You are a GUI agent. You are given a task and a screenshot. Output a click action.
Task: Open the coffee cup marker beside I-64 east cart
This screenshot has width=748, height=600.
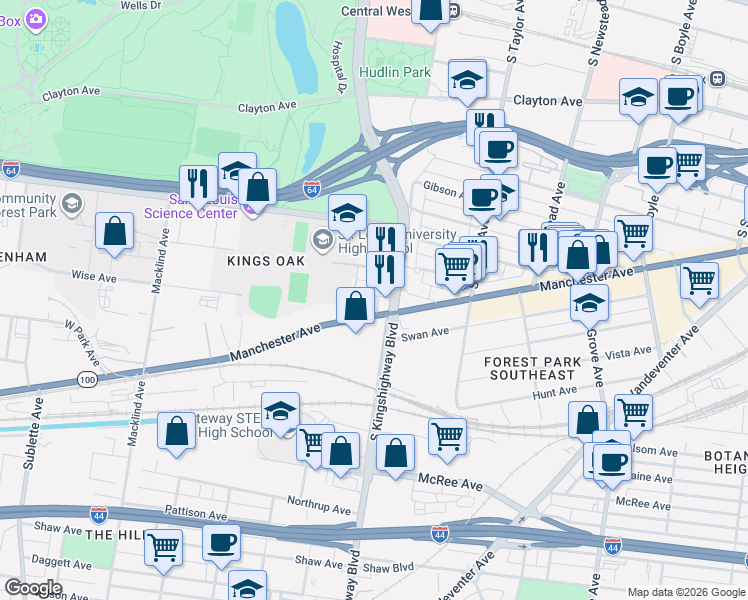657,169
